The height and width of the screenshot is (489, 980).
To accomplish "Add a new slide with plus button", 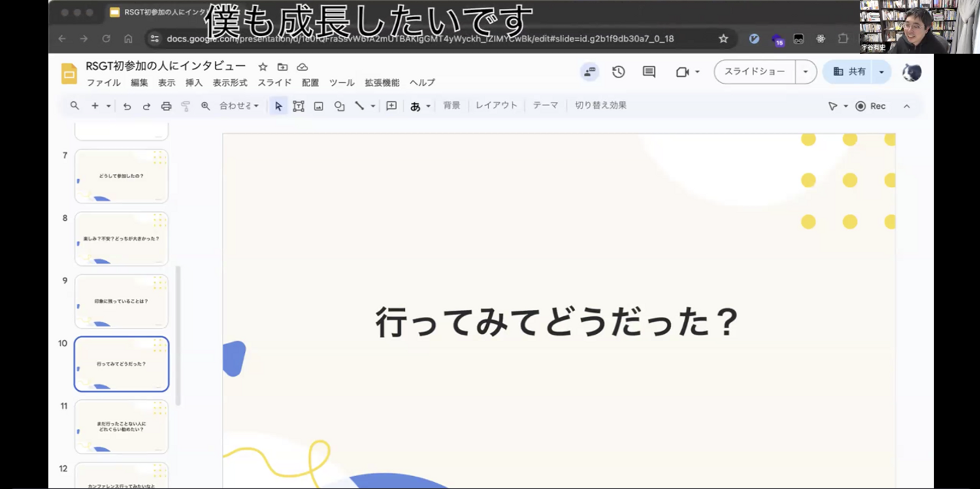I will point(95,106).
